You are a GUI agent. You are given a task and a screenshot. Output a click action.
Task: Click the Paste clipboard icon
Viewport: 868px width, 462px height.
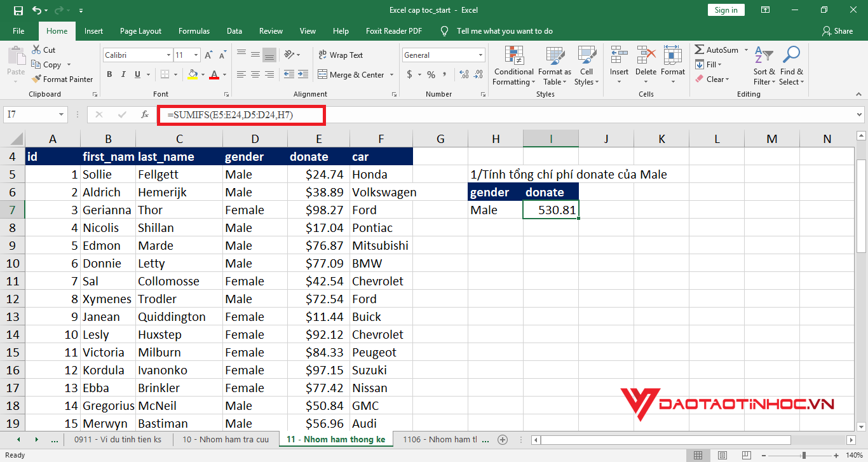pyautogui.click(x=16, y=56)
